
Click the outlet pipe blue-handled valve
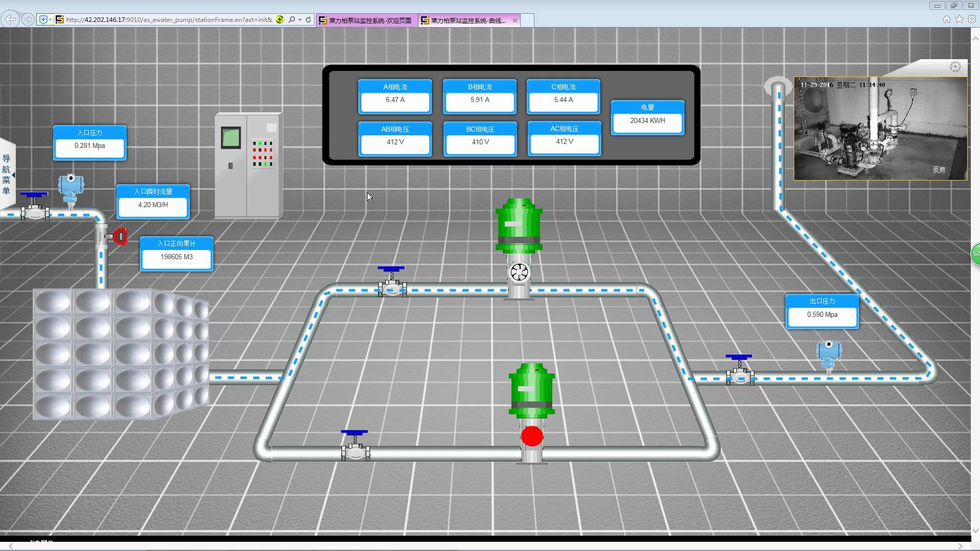[x=740, y=370]
